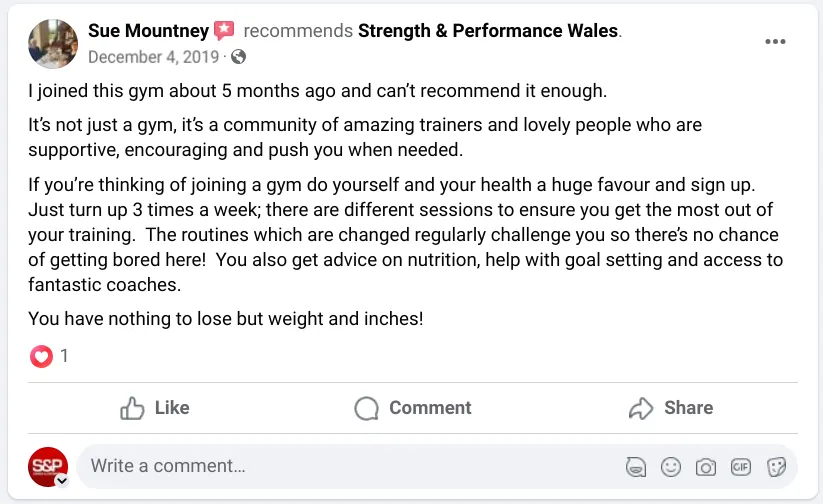Share this recommendation post

[670, 408]
